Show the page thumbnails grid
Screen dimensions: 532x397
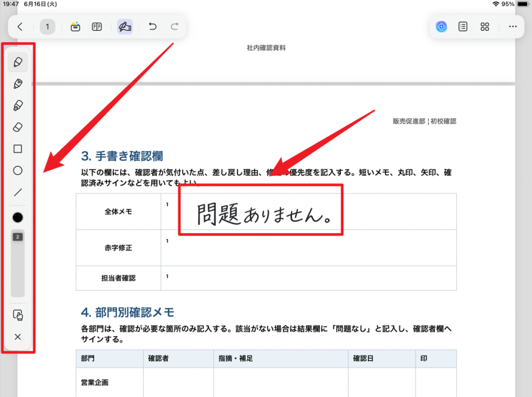click(485, 26)
